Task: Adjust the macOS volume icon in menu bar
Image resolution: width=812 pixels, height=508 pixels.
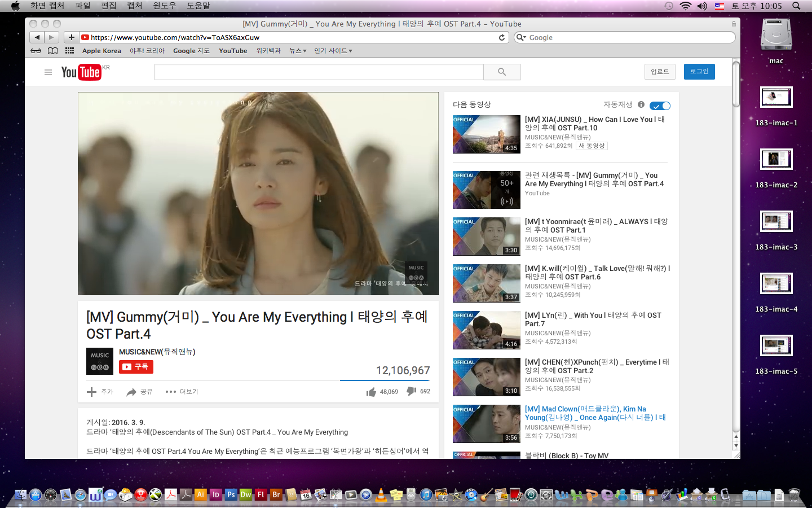Action: pos(702,6)
